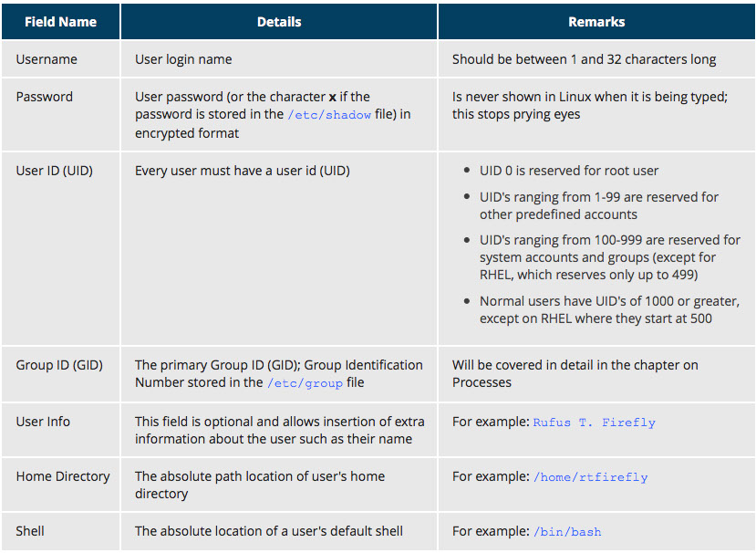Click the /home/rtfirefly example path
The height and width of the screenshot is (553, 756).
coord(590,477)
